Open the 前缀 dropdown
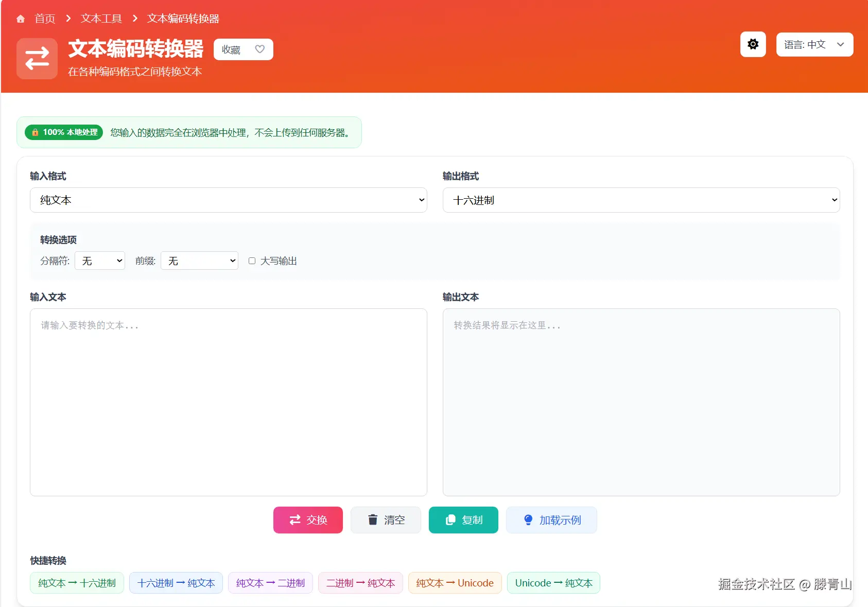The width and height of the screenshot is (868, 607). (x=199, y=261)
